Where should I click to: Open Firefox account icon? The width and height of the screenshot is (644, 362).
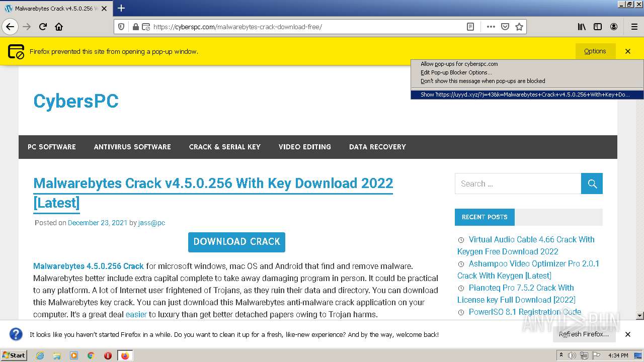coord(614,27)
